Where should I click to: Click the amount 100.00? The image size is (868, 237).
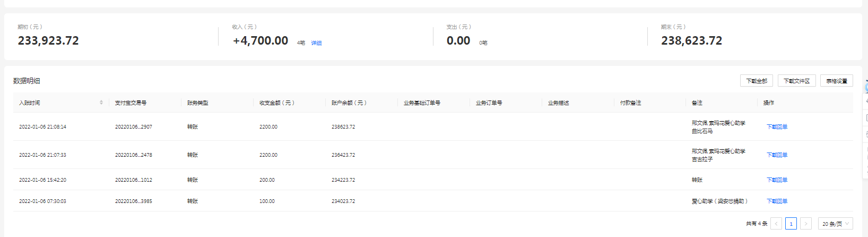pos(267,201)
